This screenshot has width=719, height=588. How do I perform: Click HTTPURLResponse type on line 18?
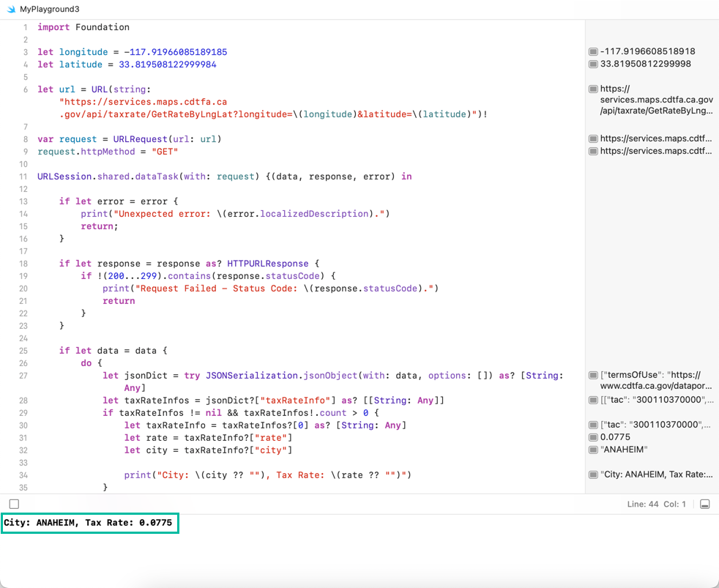click(268, 264)
